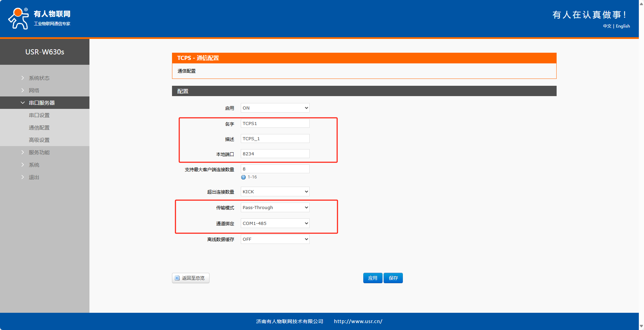Click the 名字 field containing TCPS1

(x=275, y=124)
